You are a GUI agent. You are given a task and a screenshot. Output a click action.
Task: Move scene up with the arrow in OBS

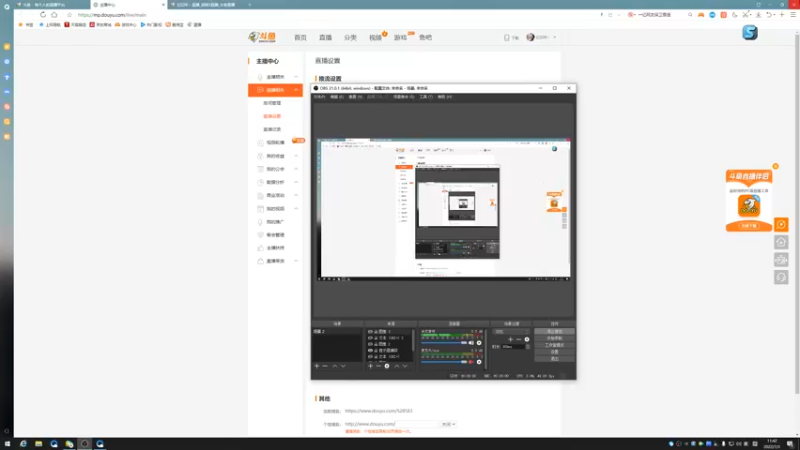[335, 366]
